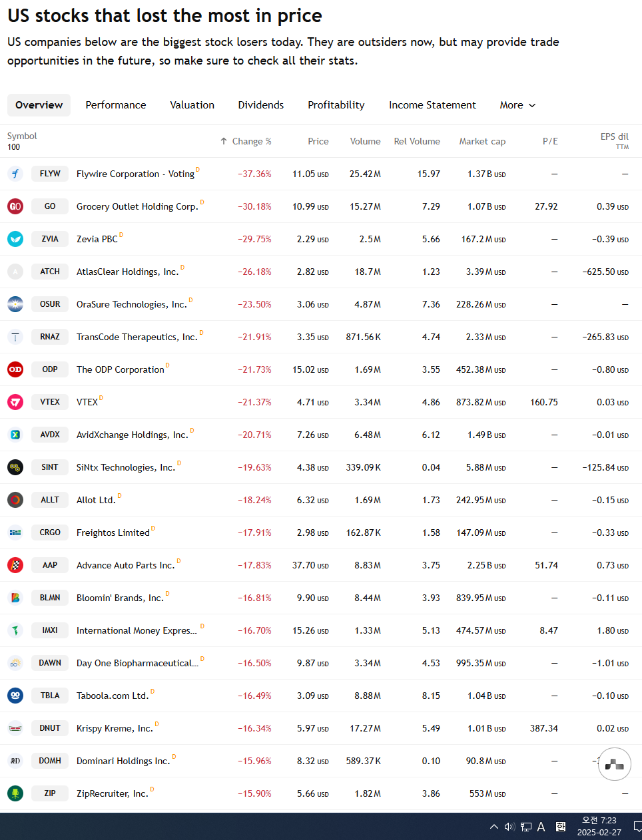The width and height of the screenshot is (642, 840).
Task: Click the 27.92 P/E value
Action: [x=546, y=206]
